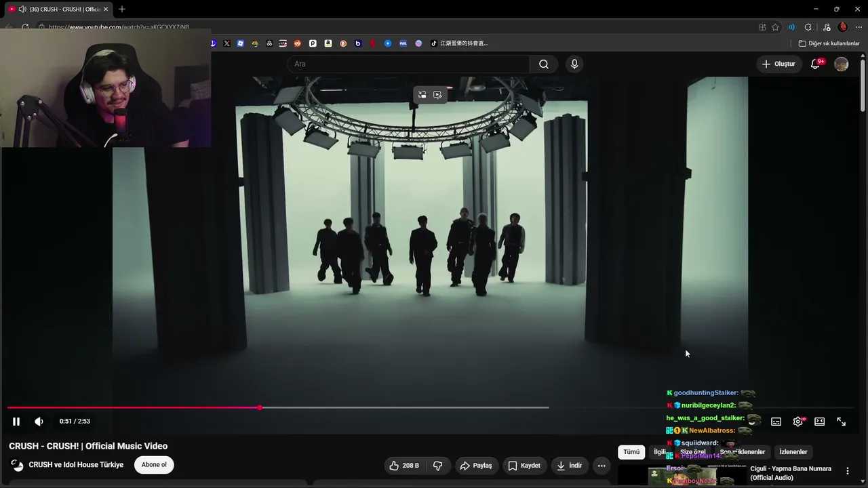Image resolution: width=868 pixels, height=488 pixels.
Task: Open a new browser tab
Action: pos(122,9)
